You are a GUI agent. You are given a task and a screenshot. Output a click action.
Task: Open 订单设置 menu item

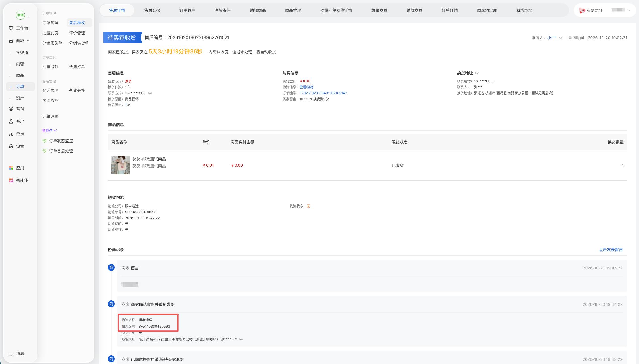pyautogui.click(x=50, y=116)
